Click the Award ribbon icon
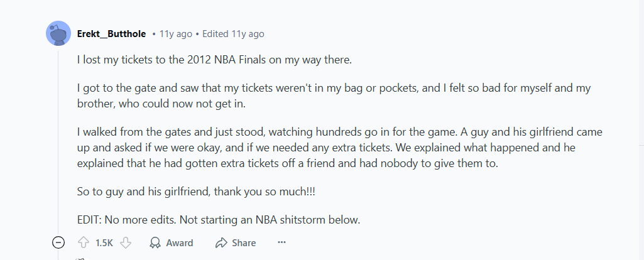This screenshot has height=260, width=644. [x=155, y=242]
